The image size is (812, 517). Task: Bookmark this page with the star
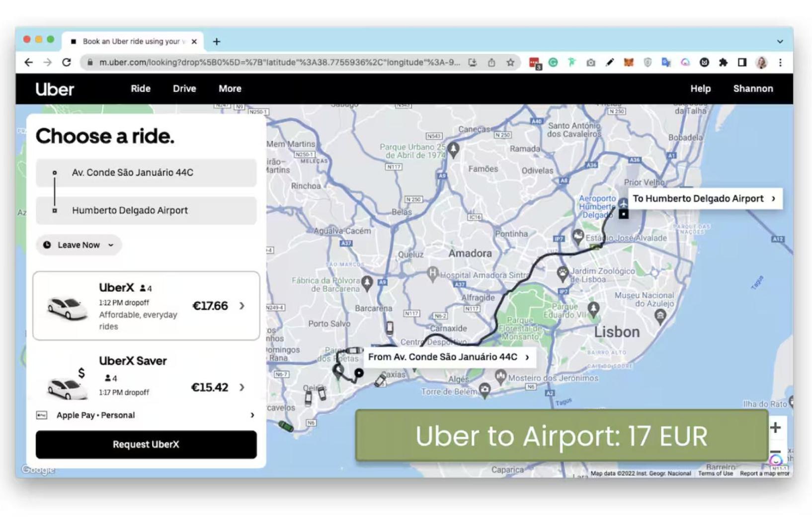coord(510,62)
